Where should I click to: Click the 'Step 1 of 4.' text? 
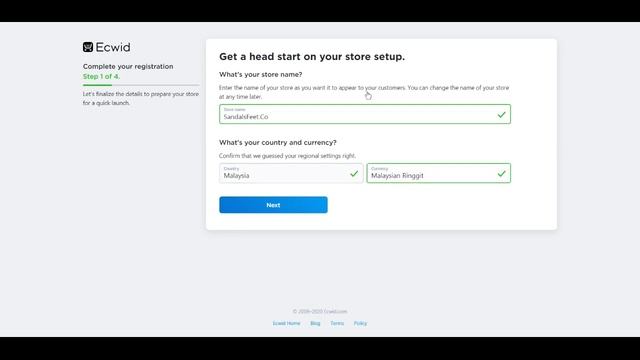(102, 76)
